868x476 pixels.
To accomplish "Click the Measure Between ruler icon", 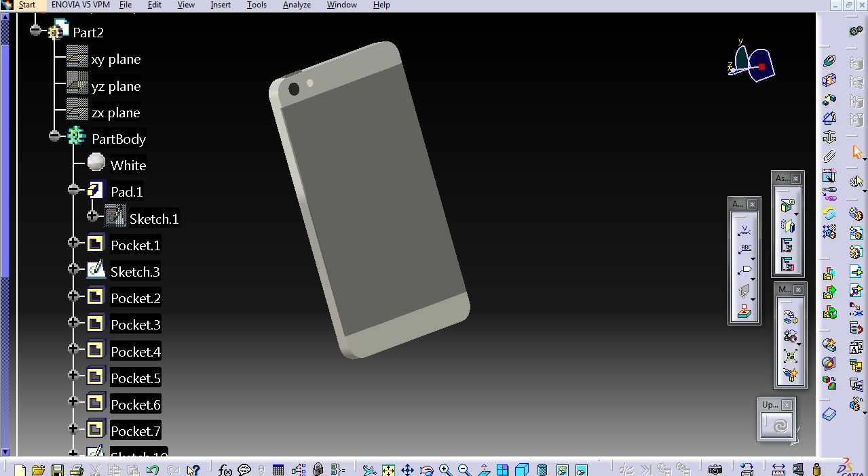I will tap(778, 470).
